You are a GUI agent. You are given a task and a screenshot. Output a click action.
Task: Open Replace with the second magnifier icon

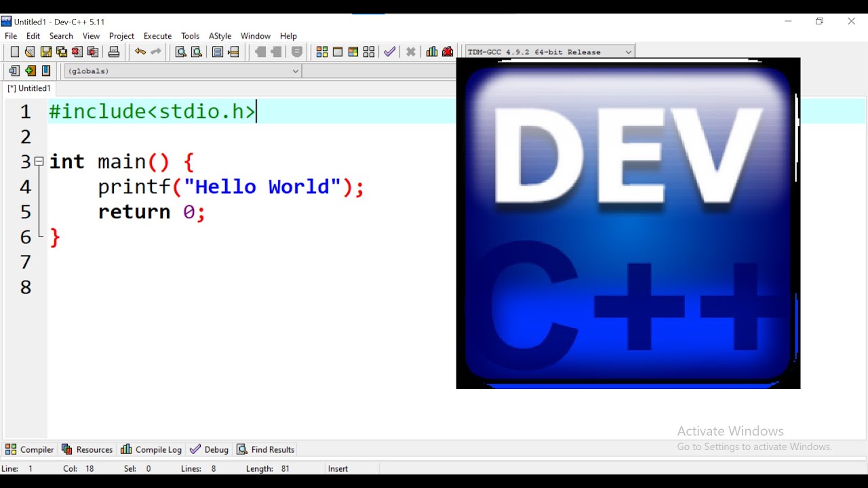(x=197, y=52)
